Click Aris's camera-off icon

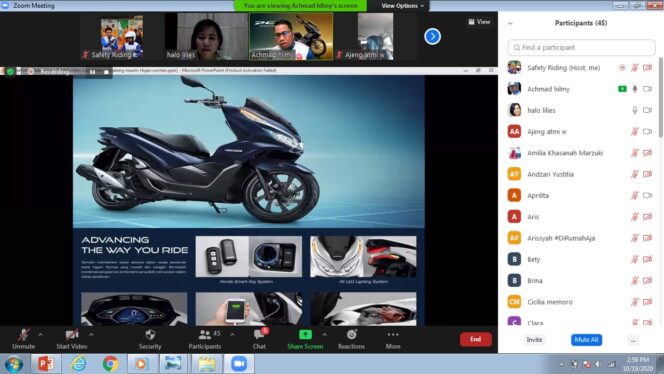pos(647,217)
